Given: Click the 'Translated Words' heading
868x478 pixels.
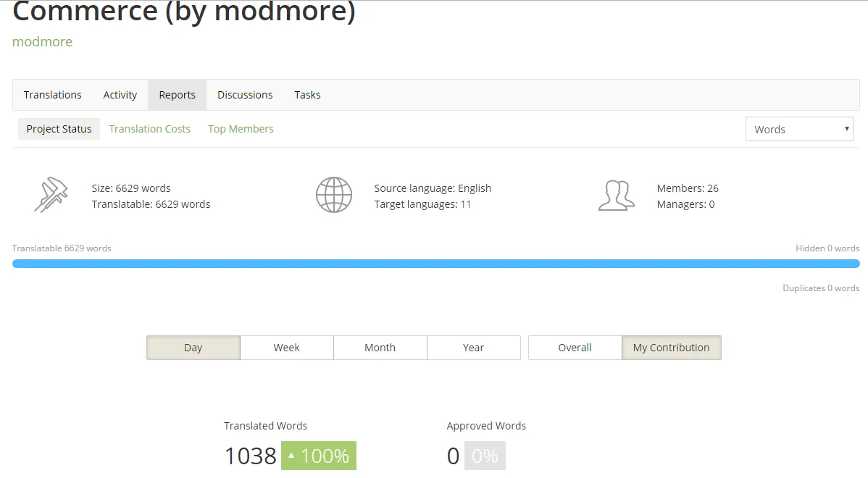Looking at the screenshot, I should pos(266,426).
